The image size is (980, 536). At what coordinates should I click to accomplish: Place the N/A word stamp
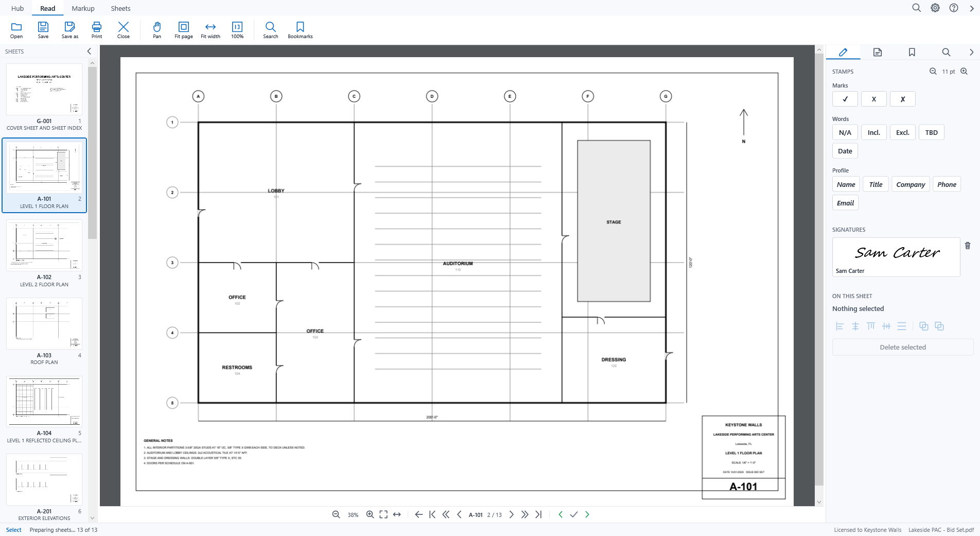pyautogui.click(x=845, y=132)
